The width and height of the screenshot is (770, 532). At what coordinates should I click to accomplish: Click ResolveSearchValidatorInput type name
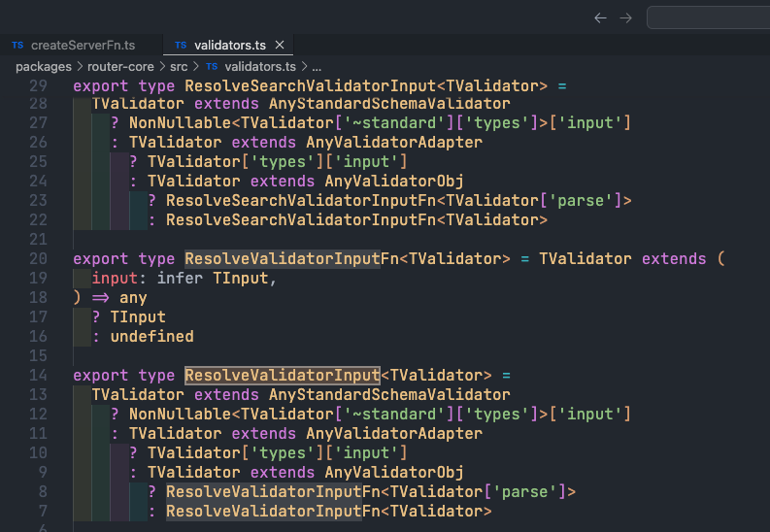(x=311, y=85)
